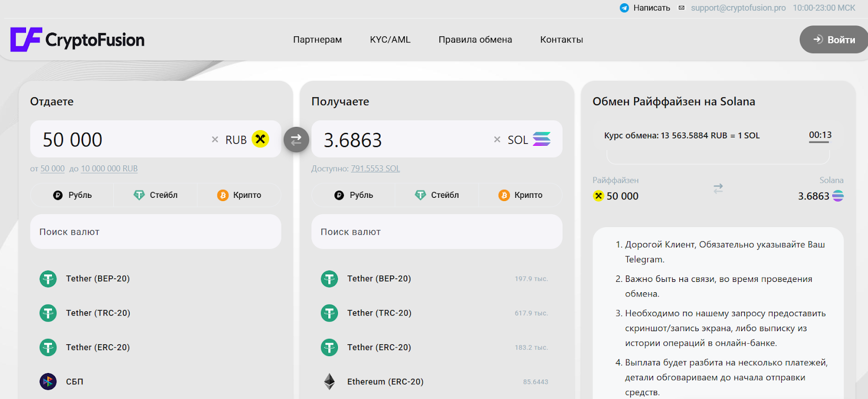Open Правила обмена page

coord(475,40)
